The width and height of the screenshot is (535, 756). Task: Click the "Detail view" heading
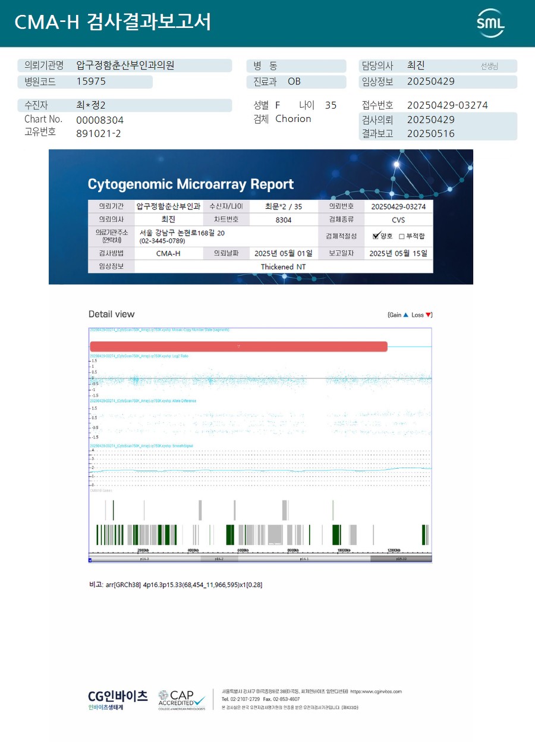[112, 314]
